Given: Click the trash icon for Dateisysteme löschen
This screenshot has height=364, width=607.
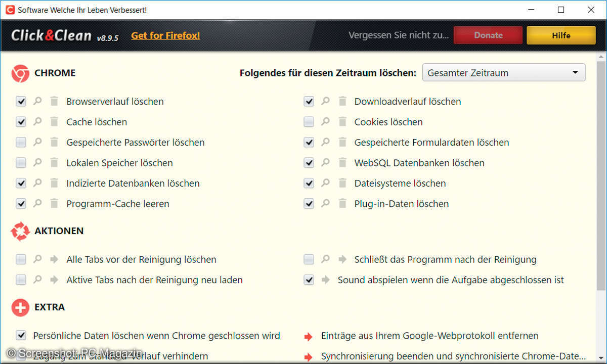Looking at the screenshot, I should pos(342,183).
